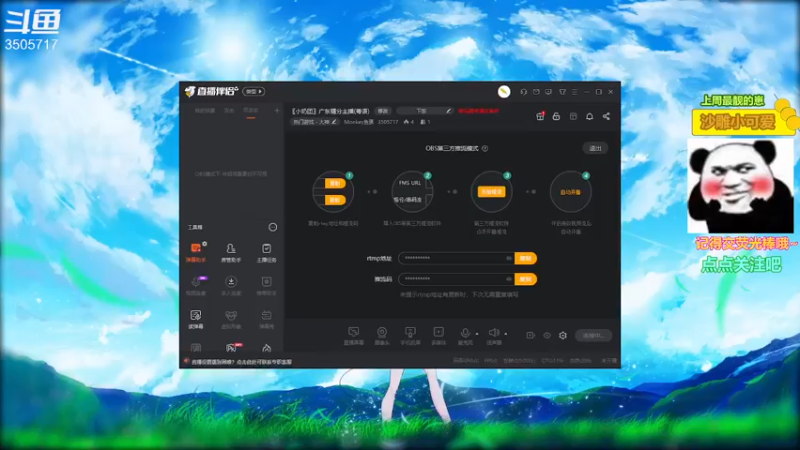Click the grey go-live button in bottom bar
The width and height of the screenshot is (800, 450).
click(593, 335)
